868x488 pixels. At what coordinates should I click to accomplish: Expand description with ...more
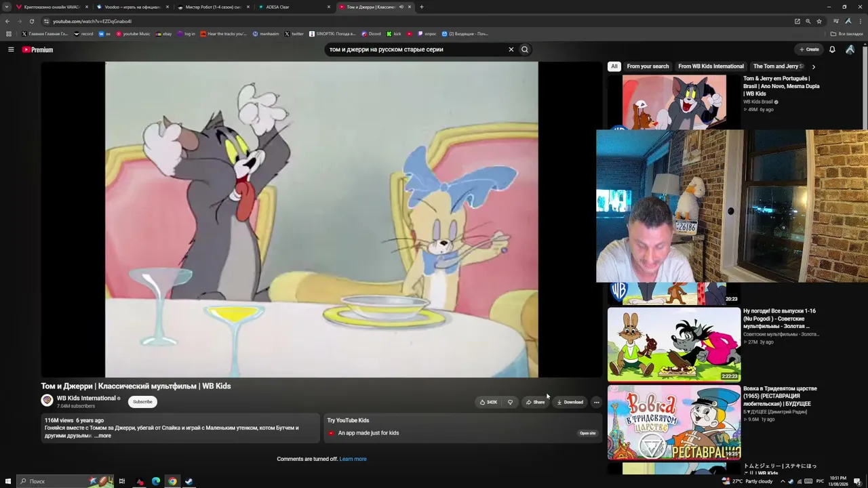click(102, 436)
